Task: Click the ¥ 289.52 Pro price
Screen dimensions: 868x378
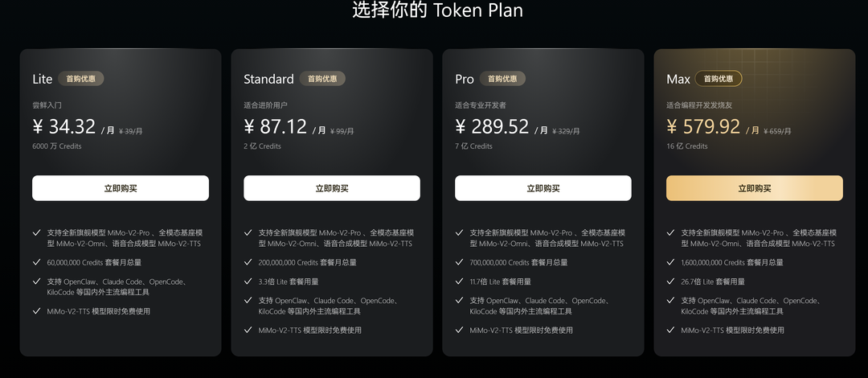Action: point(492,127)
